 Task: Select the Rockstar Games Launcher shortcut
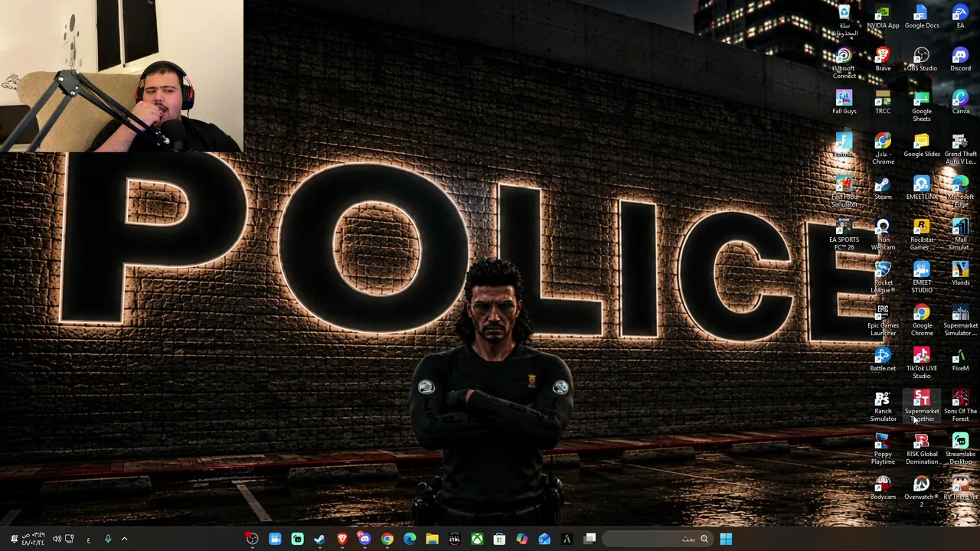[922, 234]
